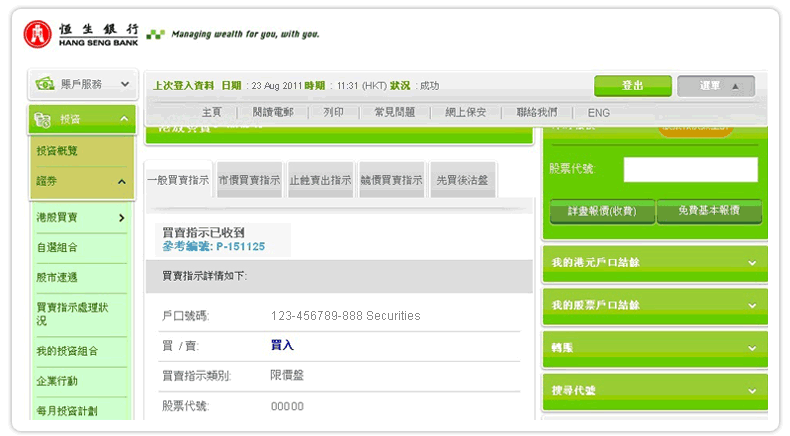Click the arrow beside 港股買賣

(121, 217)
